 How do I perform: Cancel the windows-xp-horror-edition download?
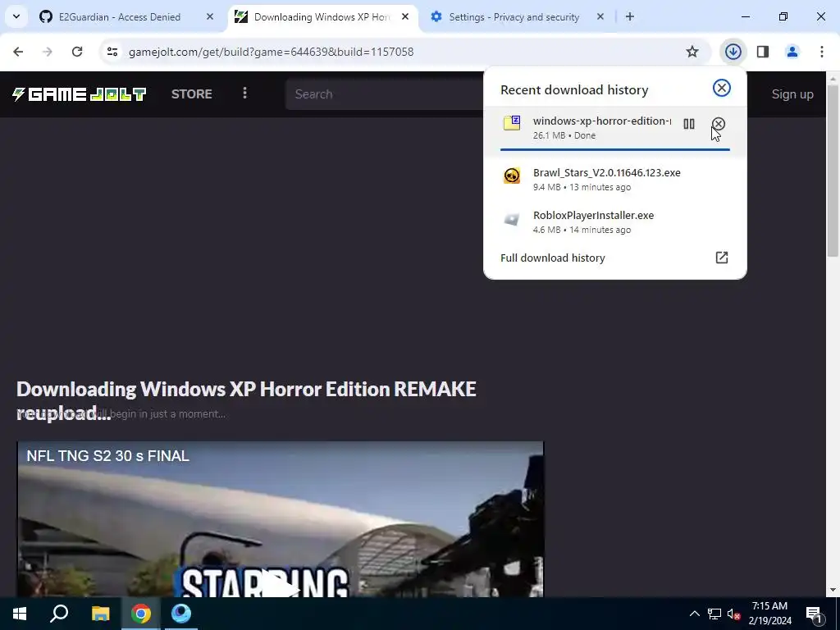(719, 125)
